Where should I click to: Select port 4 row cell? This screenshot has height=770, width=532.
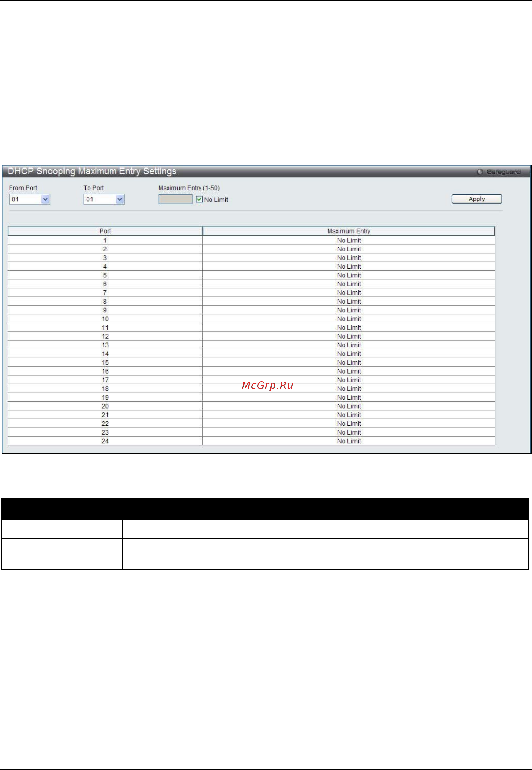(105, 267)
